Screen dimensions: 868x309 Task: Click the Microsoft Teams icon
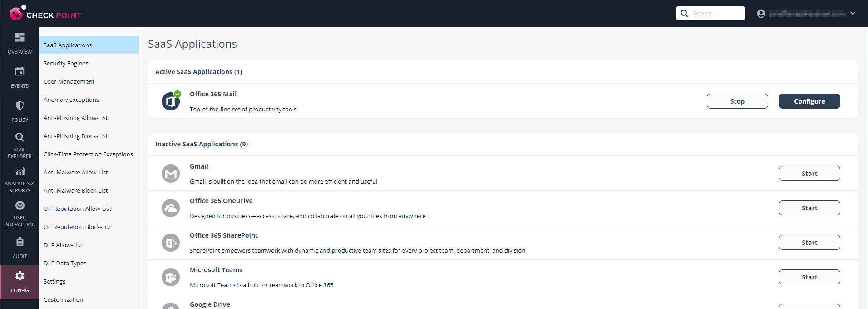(171, 277)
